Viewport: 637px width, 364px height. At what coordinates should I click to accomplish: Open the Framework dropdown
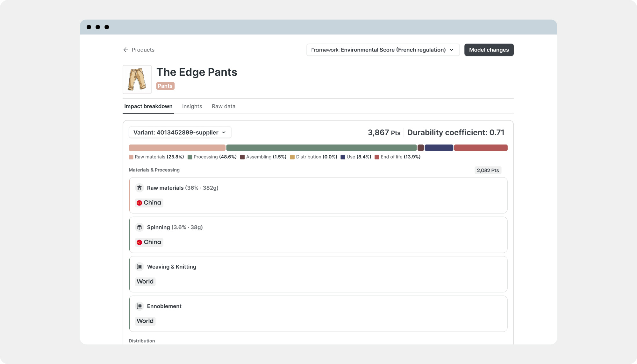(x=383, y=50)
